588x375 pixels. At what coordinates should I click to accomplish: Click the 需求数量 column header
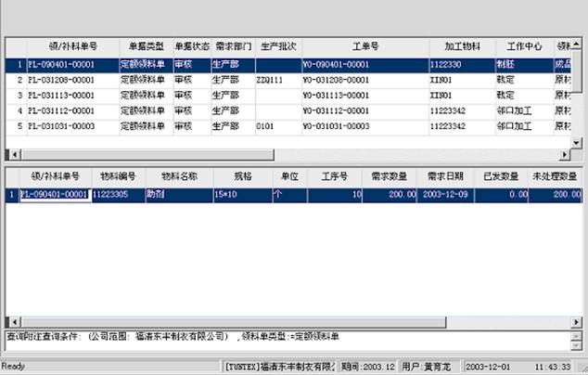(x=390, y=175)
